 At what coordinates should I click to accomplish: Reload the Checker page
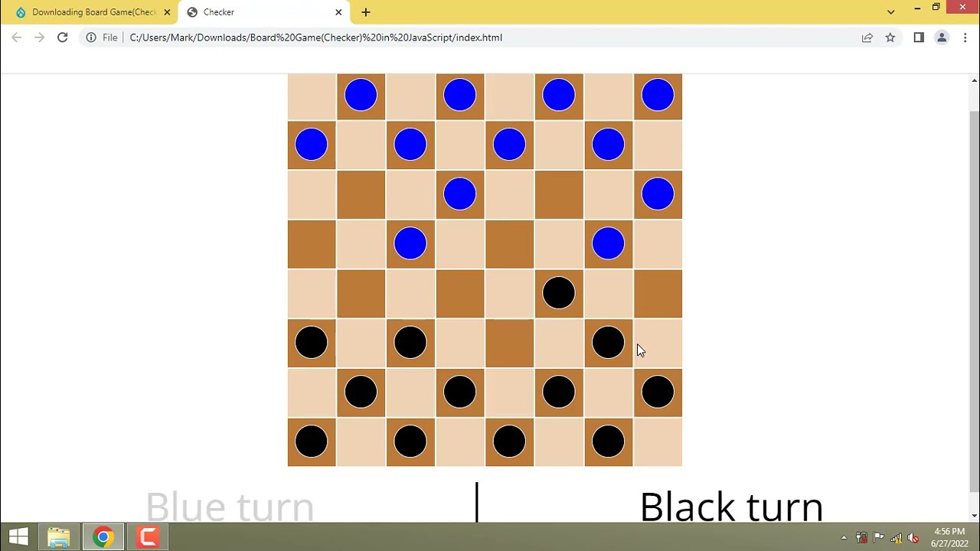point(62,37)
